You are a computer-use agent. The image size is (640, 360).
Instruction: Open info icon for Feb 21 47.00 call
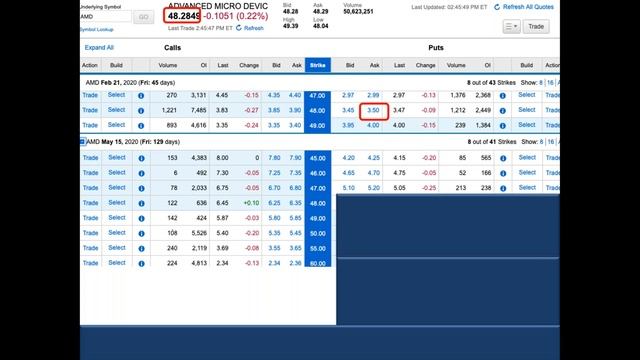pos(141,96)
